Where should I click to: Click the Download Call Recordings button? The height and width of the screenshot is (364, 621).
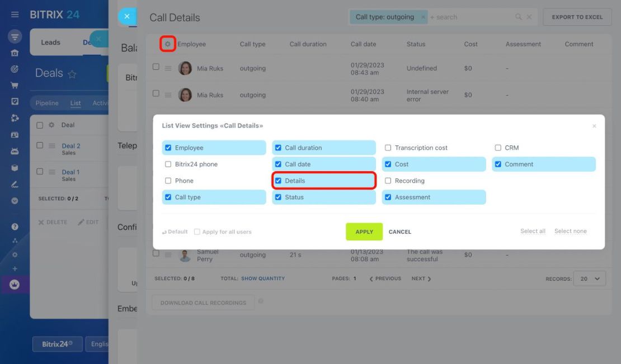[x=203, y=303]
